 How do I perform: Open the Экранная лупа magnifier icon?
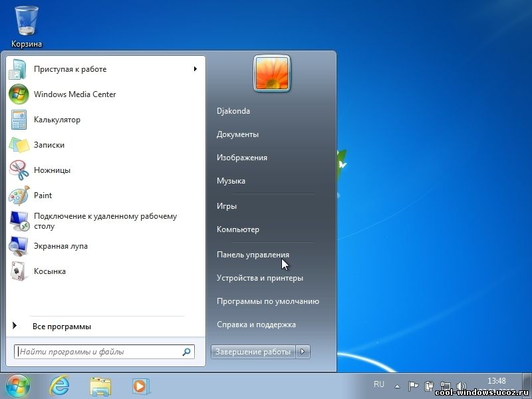[19, 246]
